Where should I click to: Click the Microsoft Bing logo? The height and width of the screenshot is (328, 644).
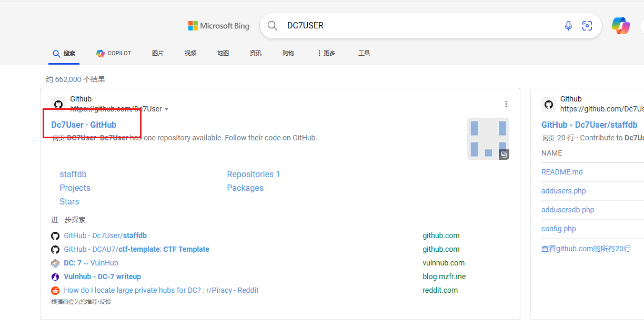pyautogui.click(x=219, y=26)
